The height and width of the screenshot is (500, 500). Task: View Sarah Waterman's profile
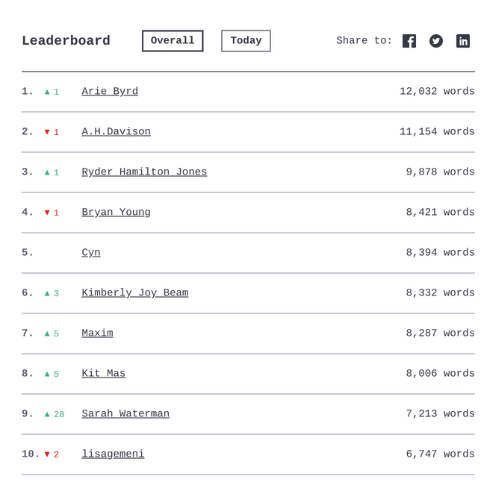pyautogui.click(x=126, y=414)
